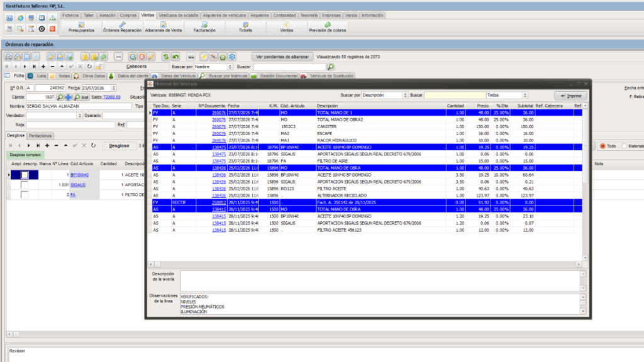Click the Internet Explorer browser icon
644x362 pixels.
[20, 18]
